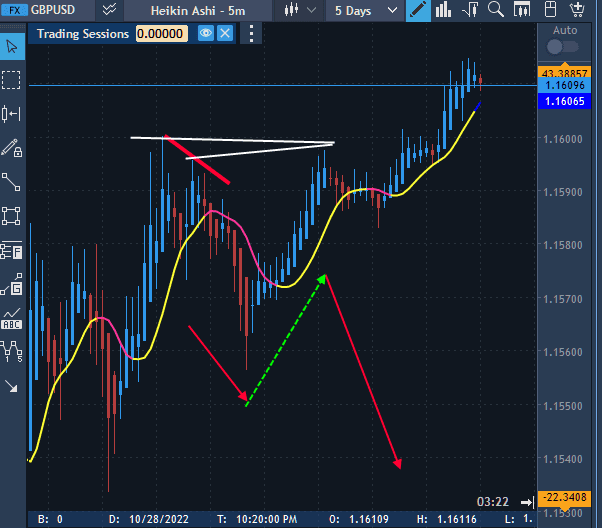Switch on the Auto scale toggle
The height and width of the screenshot is (528, 602).
(x=562, y=47)
